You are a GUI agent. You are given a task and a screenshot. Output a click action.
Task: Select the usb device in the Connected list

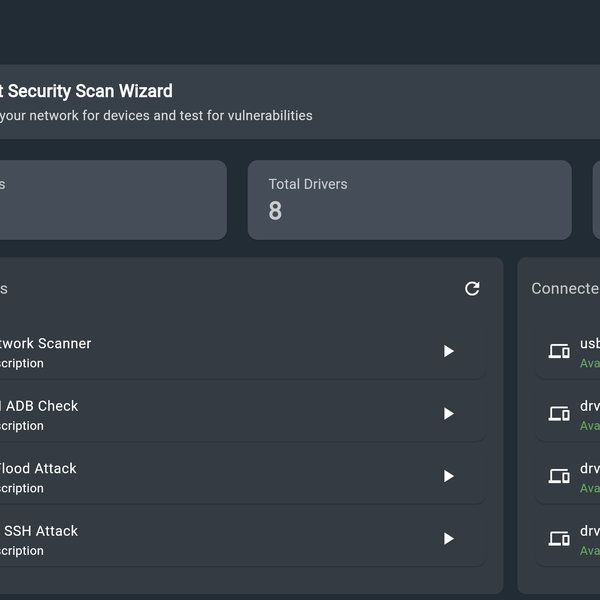point(589,343)
